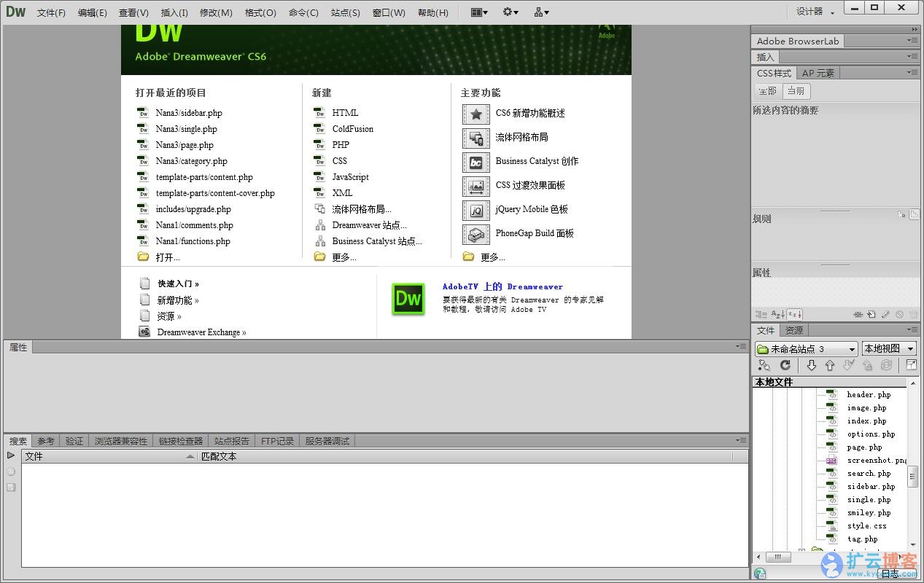The width and height of the screenshot is (924, 583).
Task: Open the Site management icon menu
Action: (541, 12)
